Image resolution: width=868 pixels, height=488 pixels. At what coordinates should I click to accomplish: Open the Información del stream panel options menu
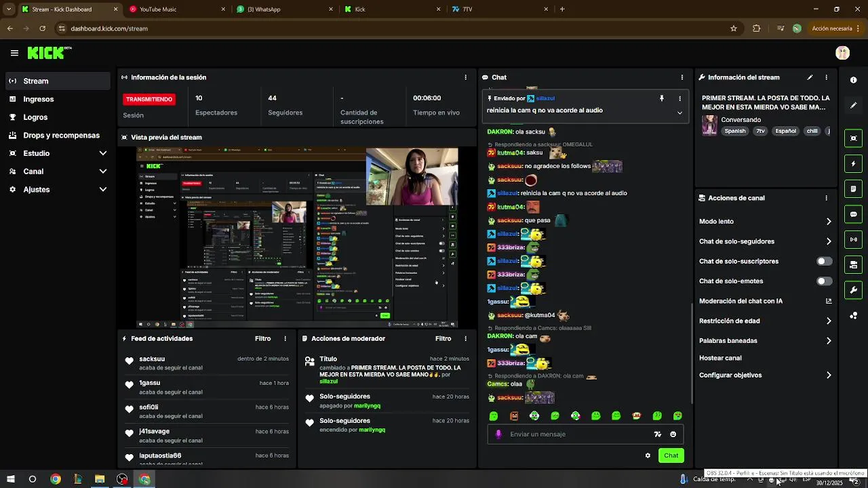[826, 77]
